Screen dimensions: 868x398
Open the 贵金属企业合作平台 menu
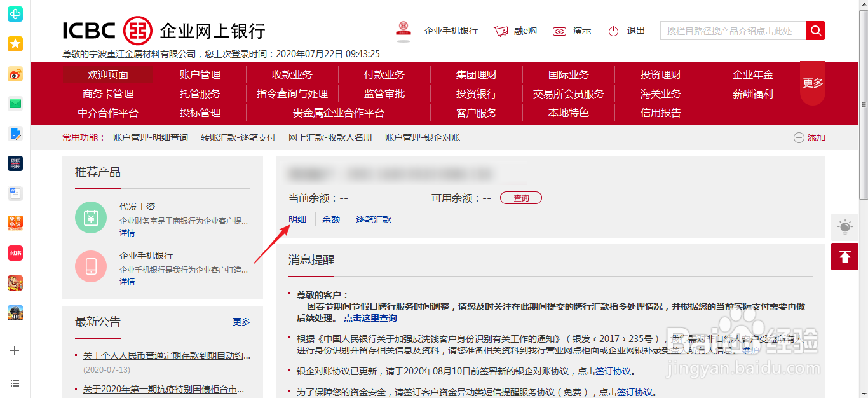point(339,113)
